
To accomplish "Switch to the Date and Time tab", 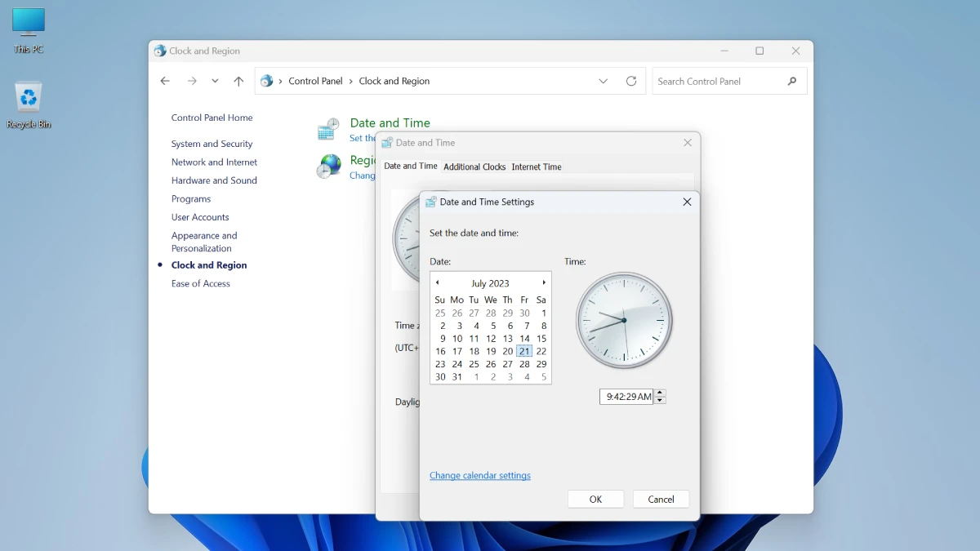I will point(411,166).
